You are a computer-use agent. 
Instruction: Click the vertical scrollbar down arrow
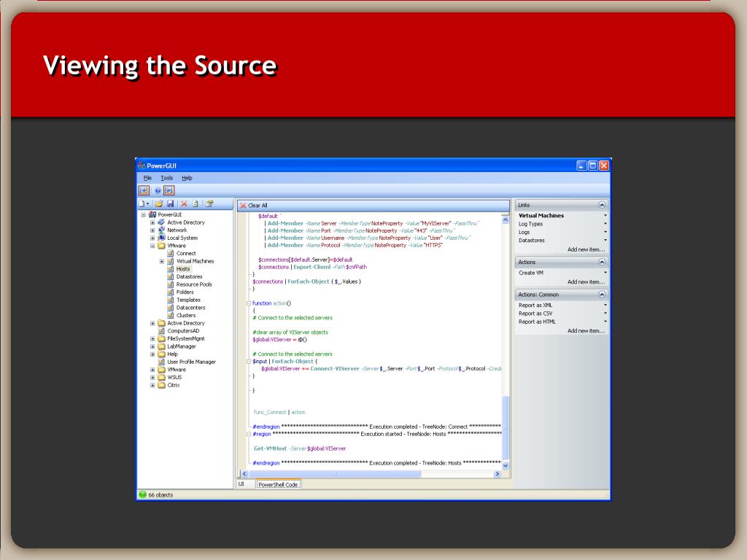(x=506, y=466)
